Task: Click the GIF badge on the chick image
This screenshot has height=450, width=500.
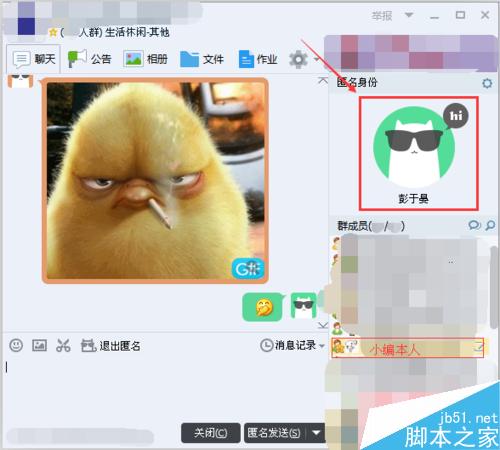Action: click(x=247, y=269)
